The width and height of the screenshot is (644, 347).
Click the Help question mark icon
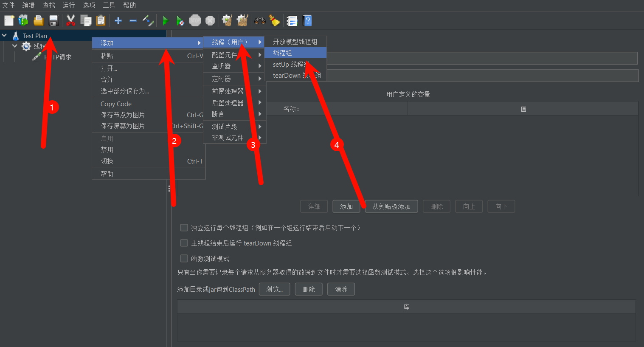pyautogui.click(x=307, y=20)
